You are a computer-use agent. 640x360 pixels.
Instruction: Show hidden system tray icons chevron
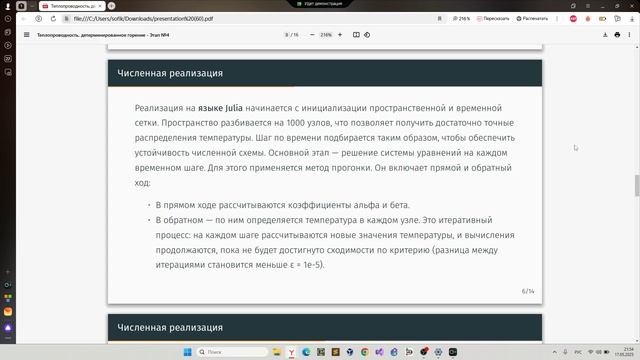tap(554, 352)
